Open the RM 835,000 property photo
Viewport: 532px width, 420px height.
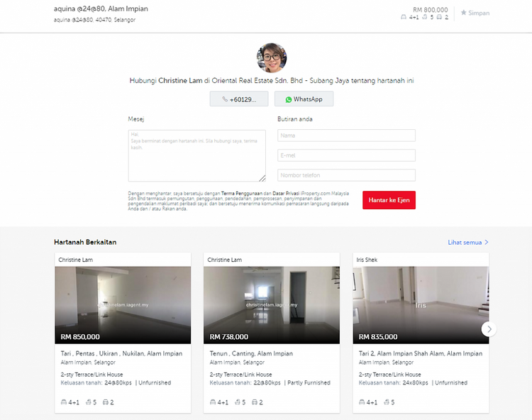point(421,305)
